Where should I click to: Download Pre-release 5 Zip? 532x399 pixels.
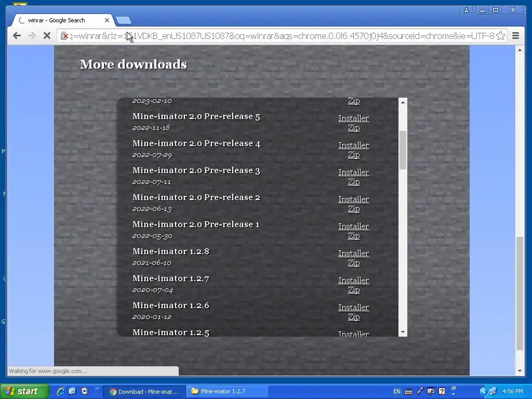point(353,128)
